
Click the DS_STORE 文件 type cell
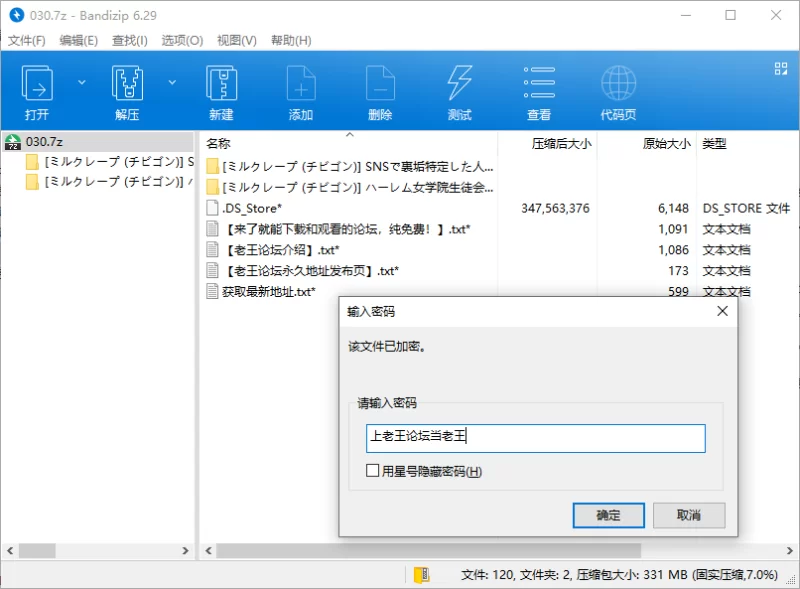[x=745, y=208]
